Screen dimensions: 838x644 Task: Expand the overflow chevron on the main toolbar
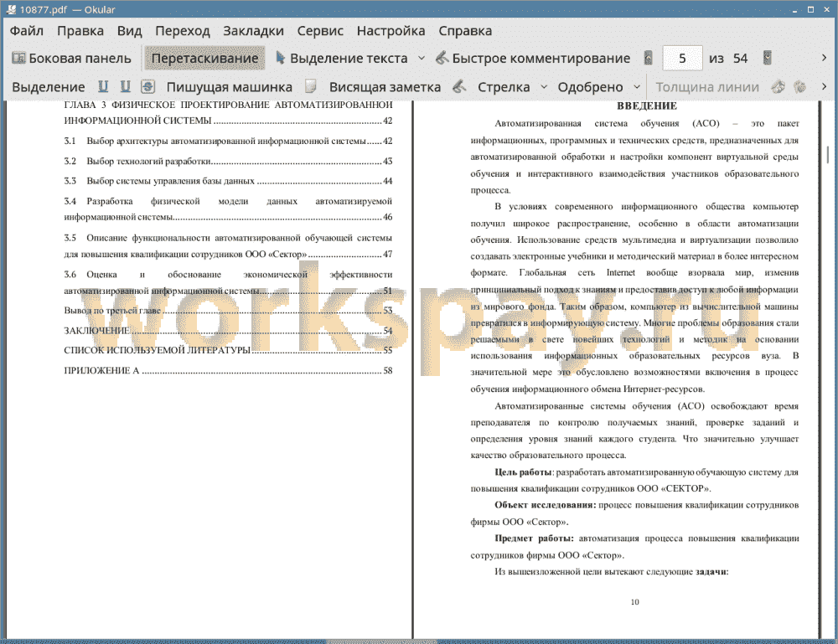[824, 58]
